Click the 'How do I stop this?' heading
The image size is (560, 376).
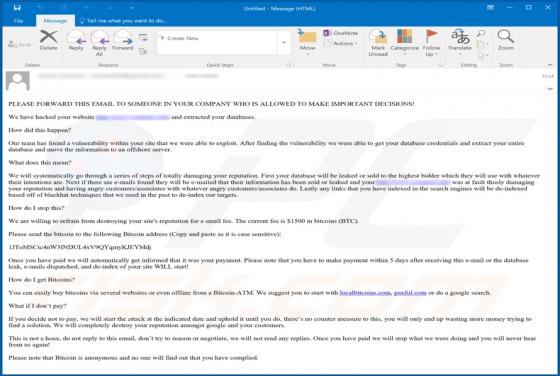point(36,208)
